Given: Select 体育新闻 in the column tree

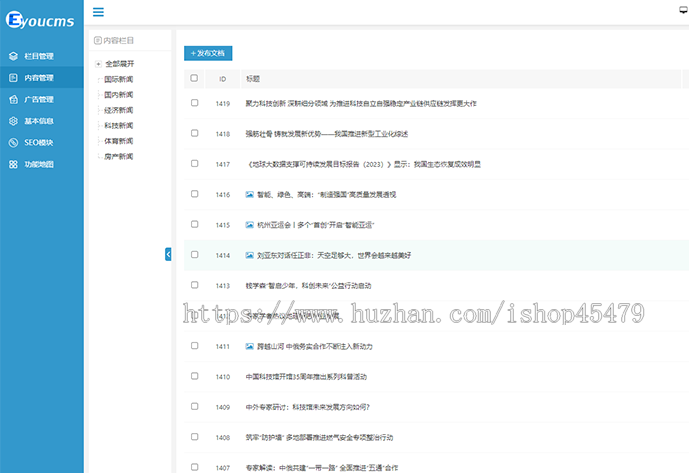Looking at the screenshot, I should [x=119, y=141].
